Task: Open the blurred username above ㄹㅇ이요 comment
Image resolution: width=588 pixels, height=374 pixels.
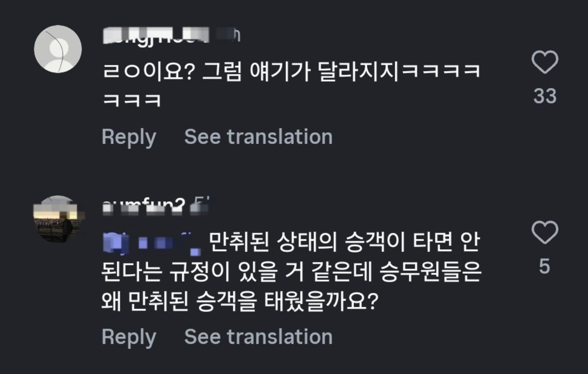Action: pos(156,35)
